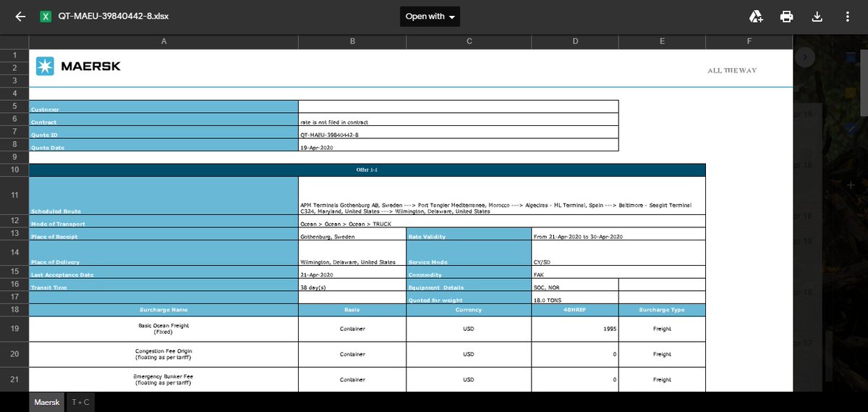Select the '38 day(s)' transit time cell
868x412 pixels.
point(352,285)
